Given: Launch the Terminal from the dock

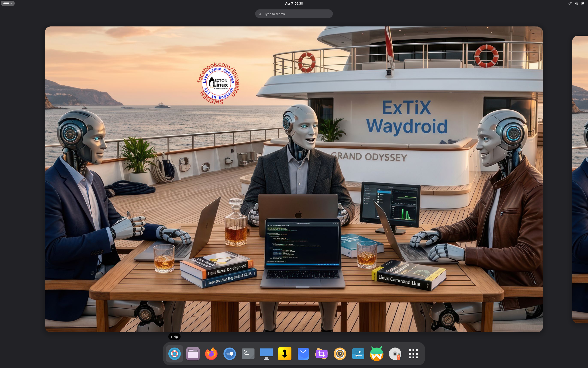Looking at the screenshot, I should [248, 354].
